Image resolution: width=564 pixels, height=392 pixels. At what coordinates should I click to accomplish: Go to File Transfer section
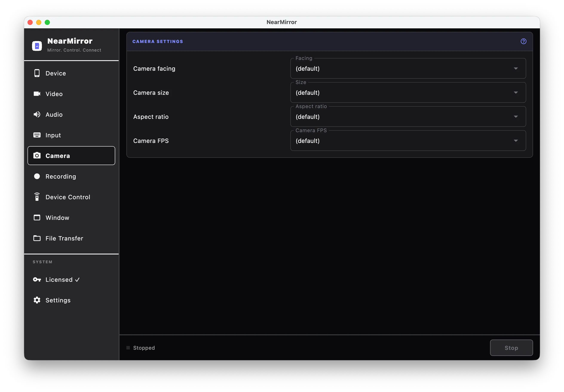coord(71,238)
